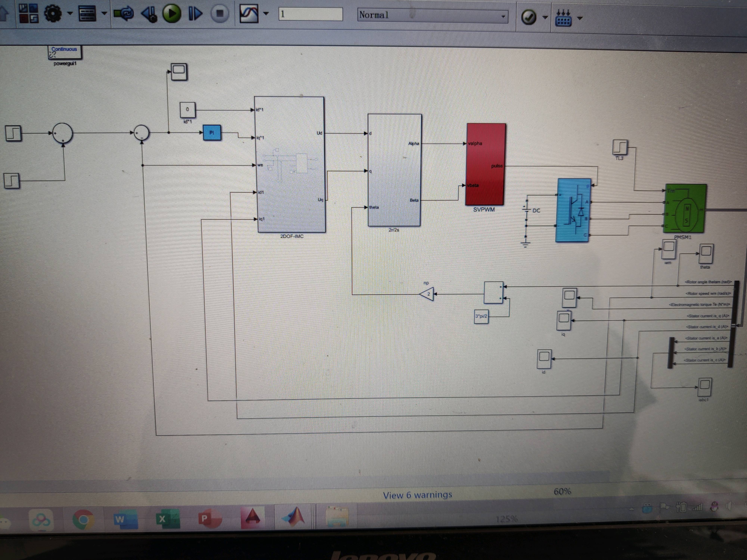Select the iabc1 scope block
This screenshot has width=747, height=560.
(x=704, y=387)
